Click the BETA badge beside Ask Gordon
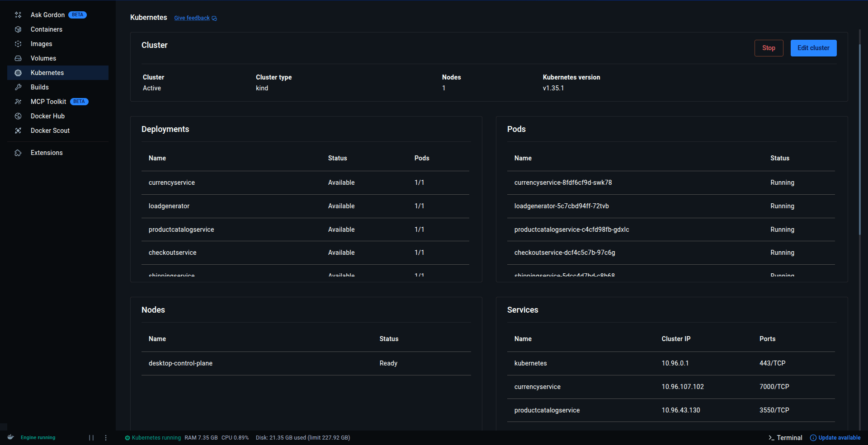This screenshot has width=868, height=445. (x=78, y=15)
